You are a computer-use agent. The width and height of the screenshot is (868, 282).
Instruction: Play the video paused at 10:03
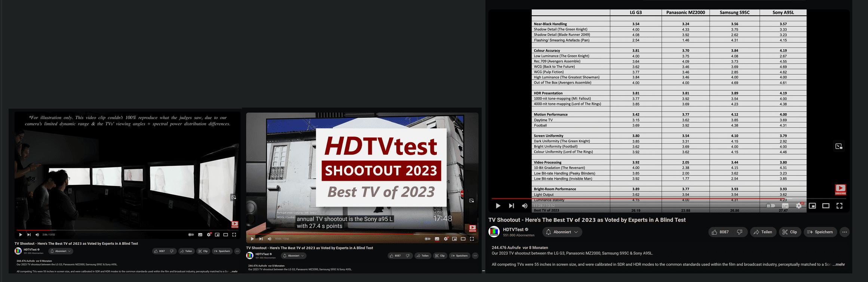[252, 239]
